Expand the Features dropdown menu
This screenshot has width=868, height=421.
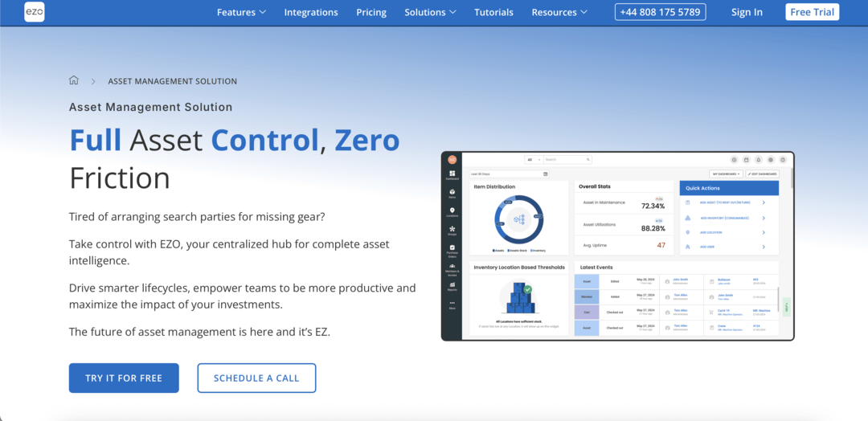241,12
